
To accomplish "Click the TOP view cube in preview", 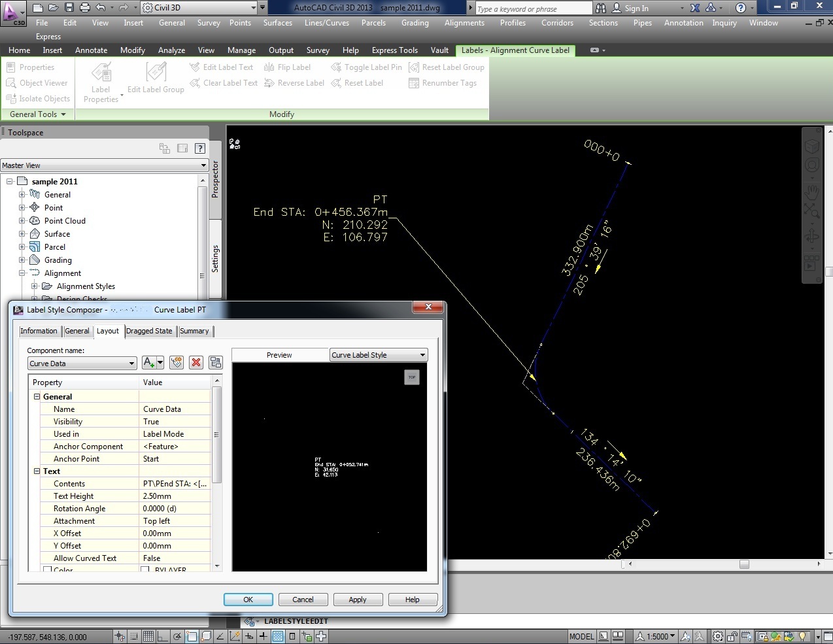I will coord(412,377).
